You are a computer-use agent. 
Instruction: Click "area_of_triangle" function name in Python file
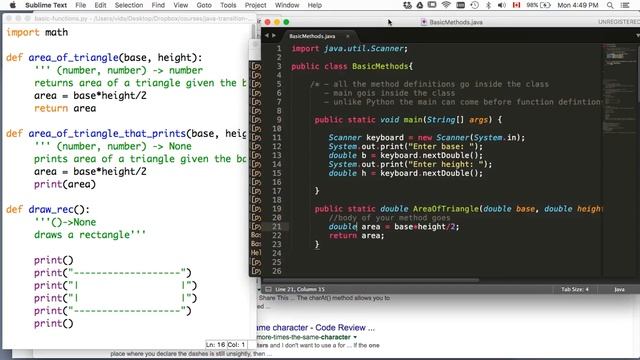(73, 58)
